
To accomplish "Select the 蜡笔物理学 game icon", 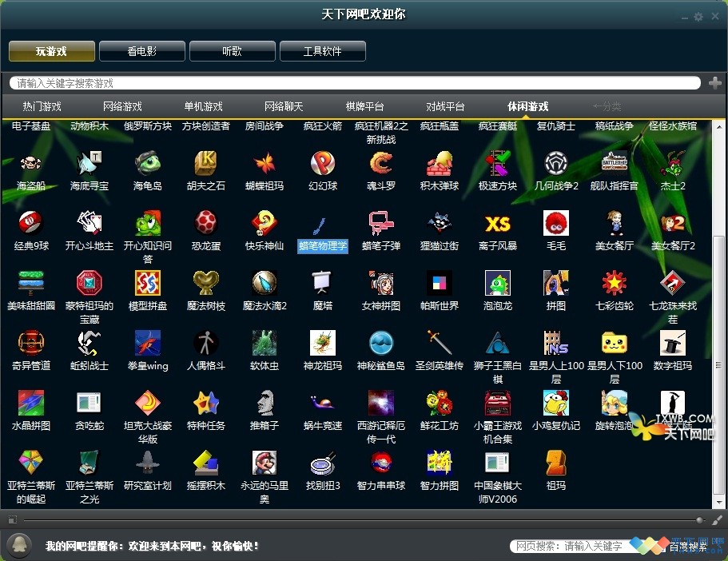I will coord(323,225).
